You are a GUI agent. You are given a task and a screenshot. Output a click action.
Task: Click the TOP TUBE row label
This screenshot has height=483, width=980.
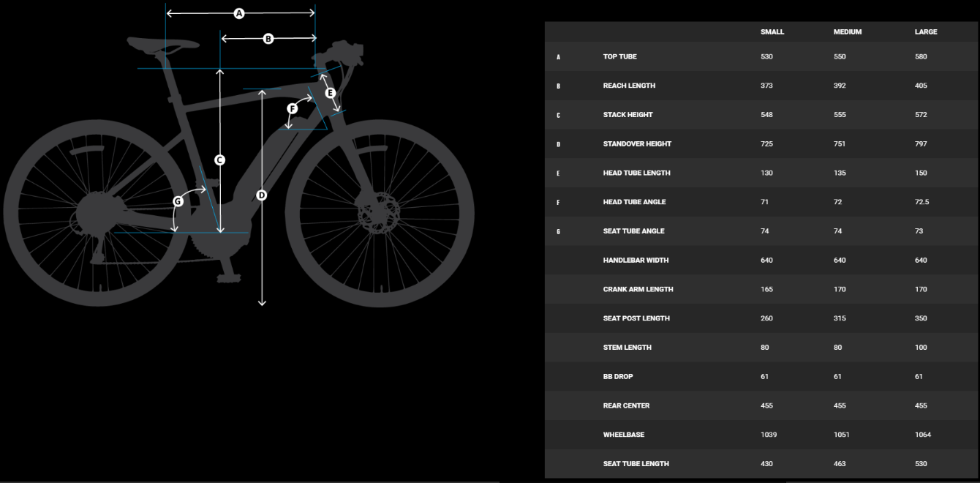click(x=619, y=56)
